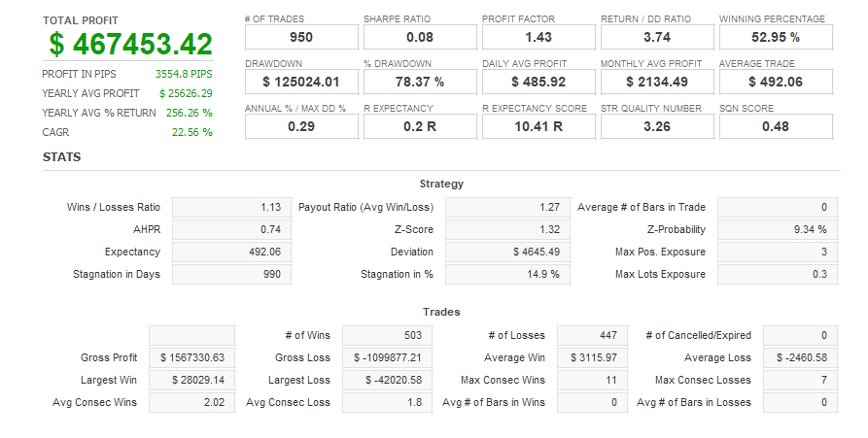This screenshot has width=868, height=438.
Task: Select the Wins / Losses Ratio field
Action: point(230,207)
